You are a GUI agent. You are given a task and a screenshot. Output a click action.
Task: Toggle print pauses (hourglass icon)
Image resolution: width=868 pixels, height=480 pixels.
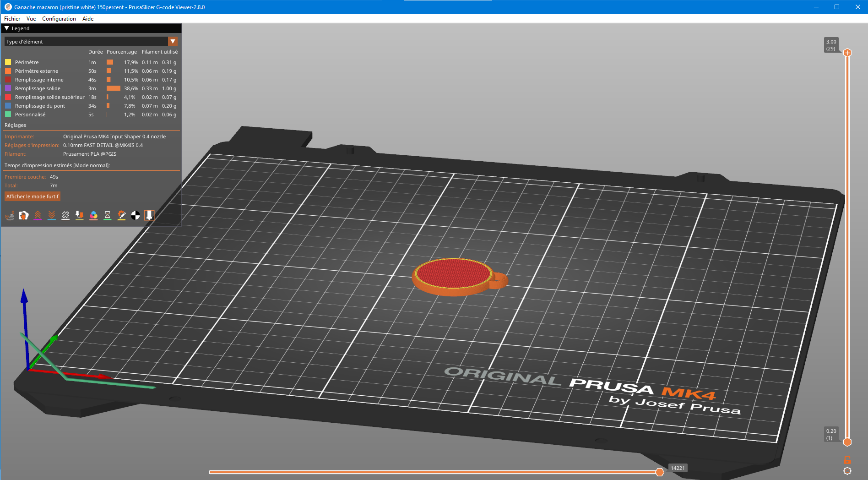tap(108, 215)
